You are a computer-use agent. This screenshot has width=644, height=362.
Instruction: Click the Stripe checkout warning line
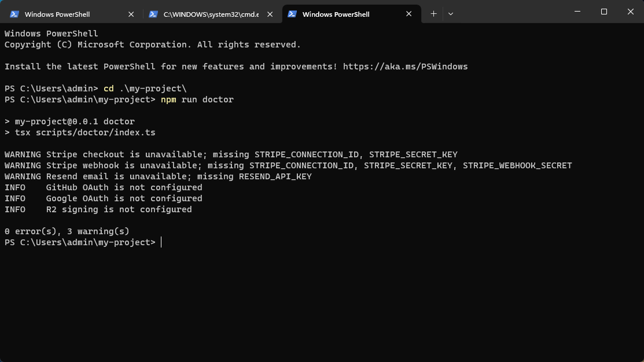pos(231,155)
